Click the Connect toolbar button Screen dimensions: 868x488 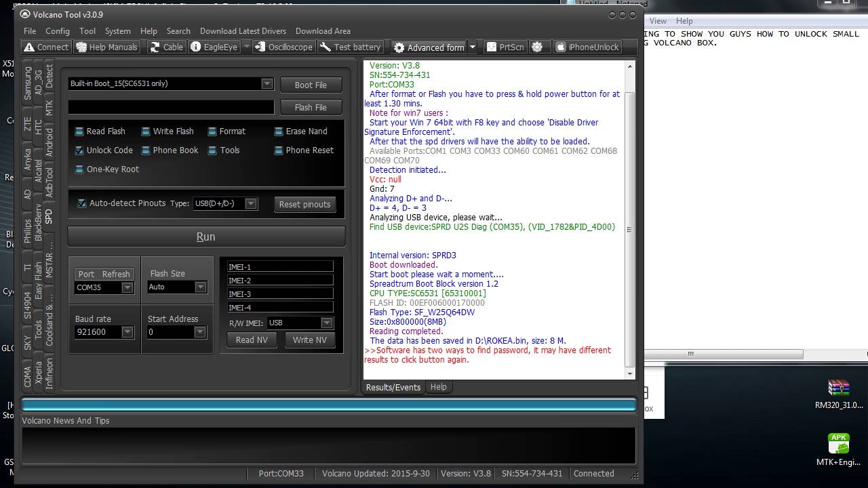pos(46,47)
